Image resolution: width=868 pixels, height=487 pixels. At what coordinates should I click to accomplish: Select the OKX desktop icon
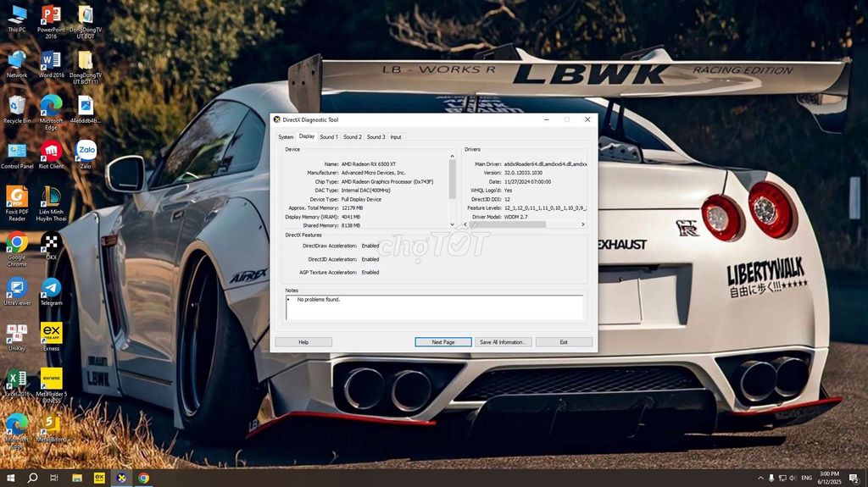point(51,246)
